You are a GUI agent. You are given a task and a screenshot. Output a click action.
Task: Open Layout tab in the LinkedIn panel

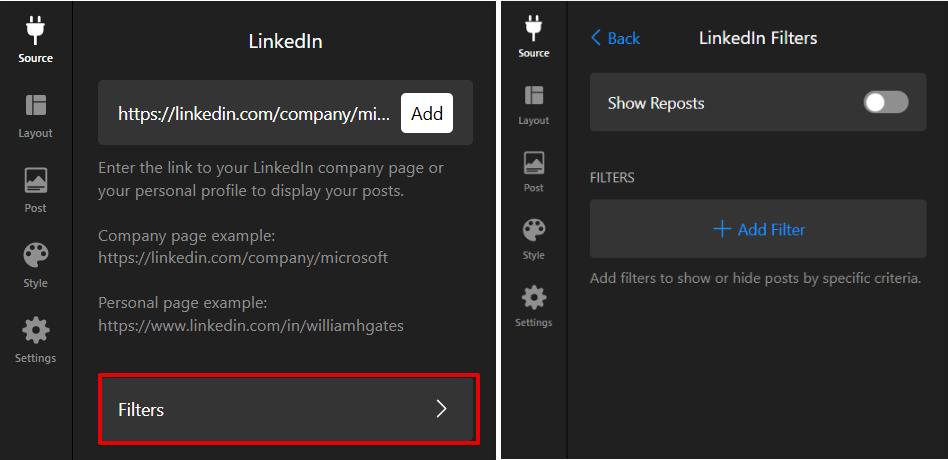tap(35, 115)
